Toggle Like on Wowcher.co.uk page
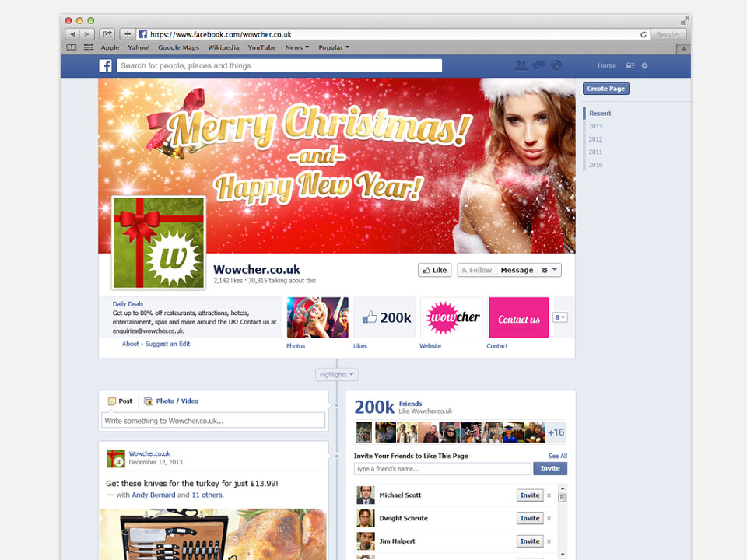The height and width of the screenshot is (560, 747). click(x=434, y=270)
